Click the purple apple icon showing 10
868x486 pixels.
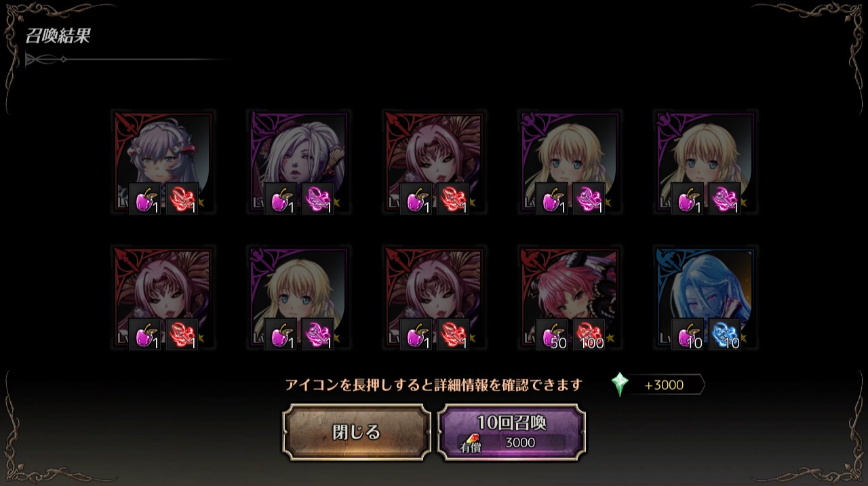(x=688, y=335)
